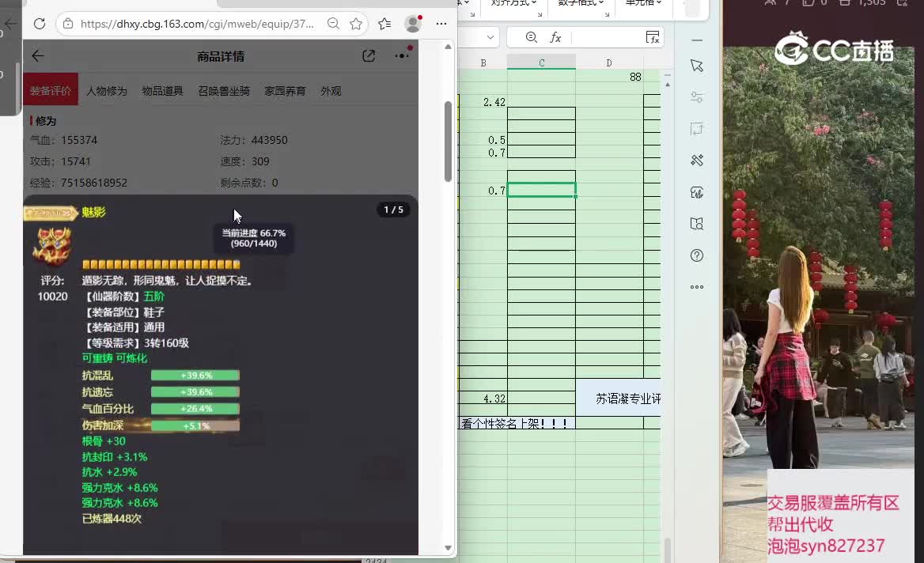Click the 看个性签名上架 cell
Viewport: 924px width, 563px height.
[517, 423]
